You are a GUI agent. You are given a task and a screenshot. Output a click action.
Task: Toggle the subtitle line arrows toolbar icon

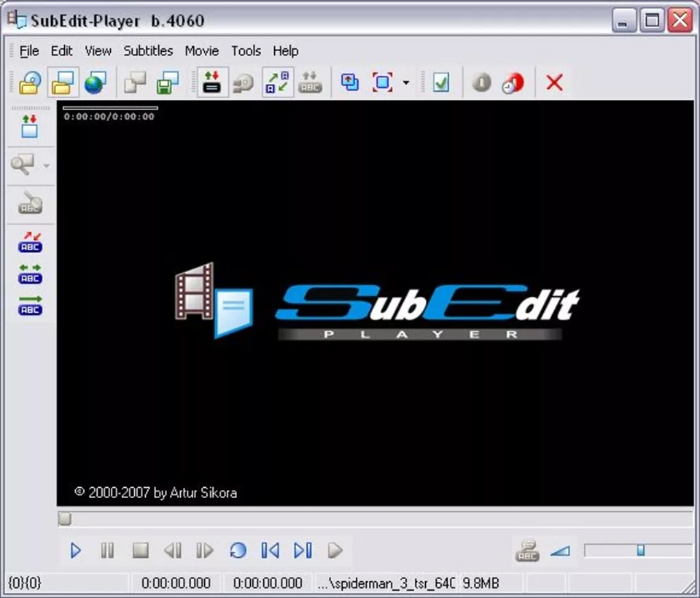coord(211,82)
